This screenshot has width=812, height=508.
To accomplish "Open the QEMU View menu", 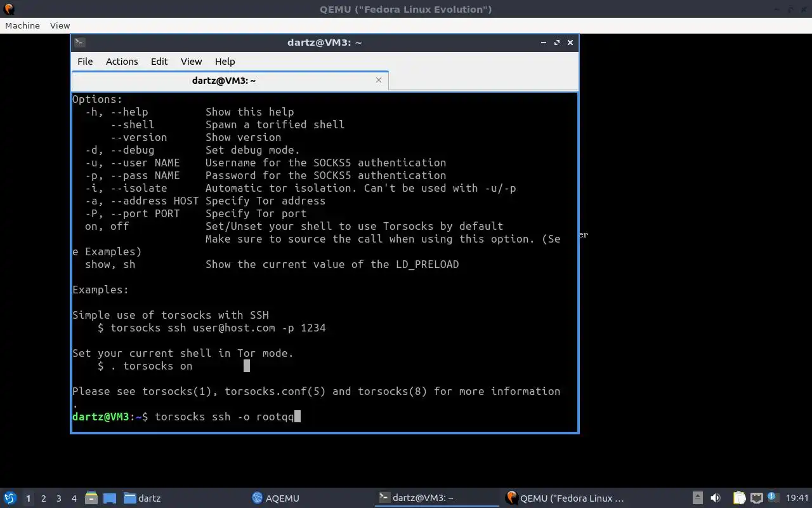I will pos(60,25).
